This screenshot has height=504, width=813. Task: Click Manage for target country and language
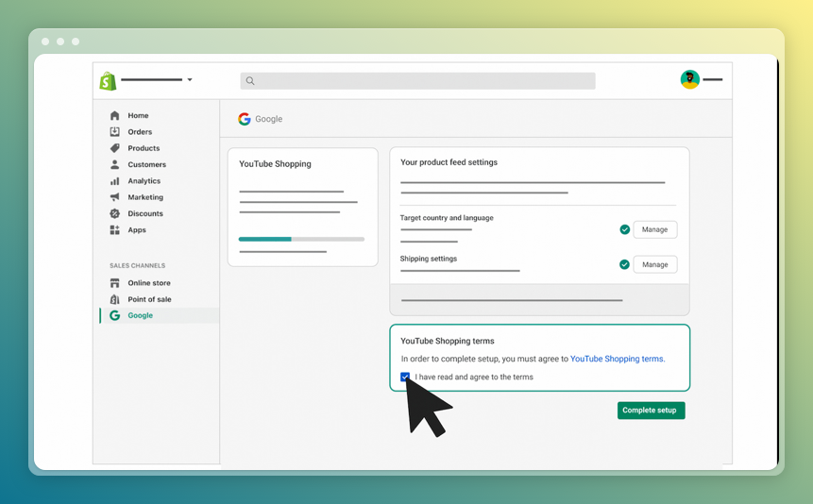pyautogui.click(x=654, y=229)
